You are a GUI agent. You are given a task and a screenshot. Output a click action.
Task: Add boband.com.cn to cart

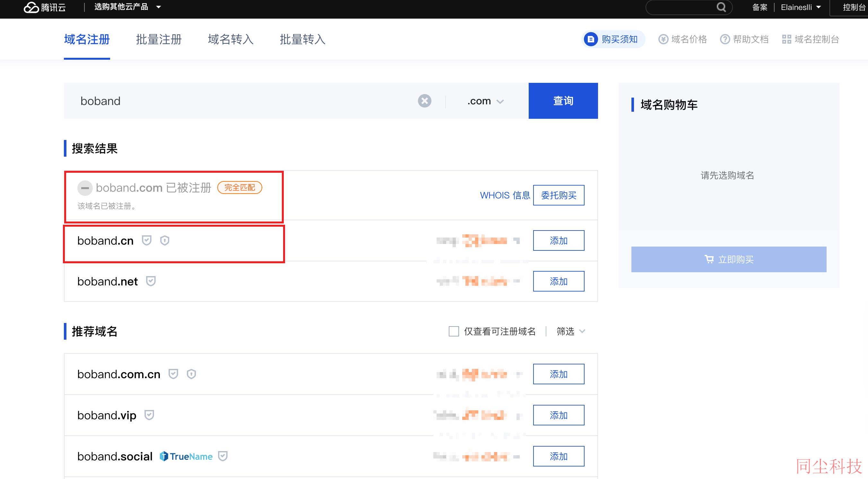[x=559, y=374]
